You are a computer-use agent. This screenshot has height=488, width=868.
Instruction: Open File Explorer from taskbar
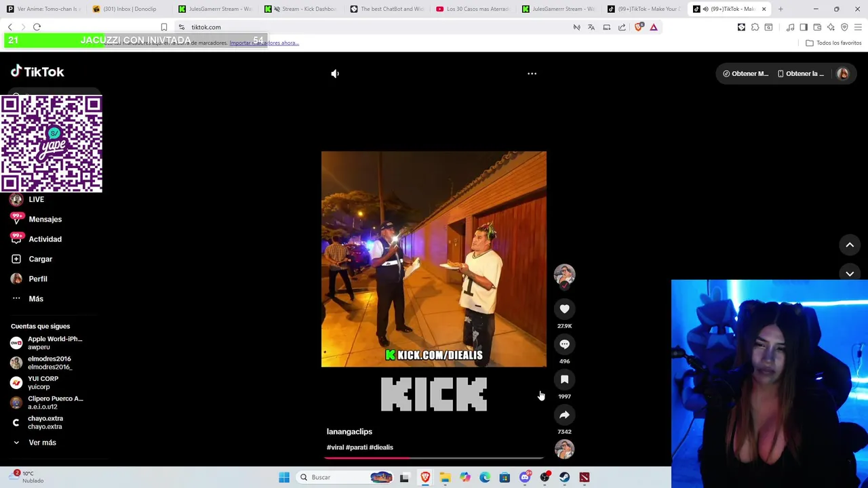click(x=445, y=477)
